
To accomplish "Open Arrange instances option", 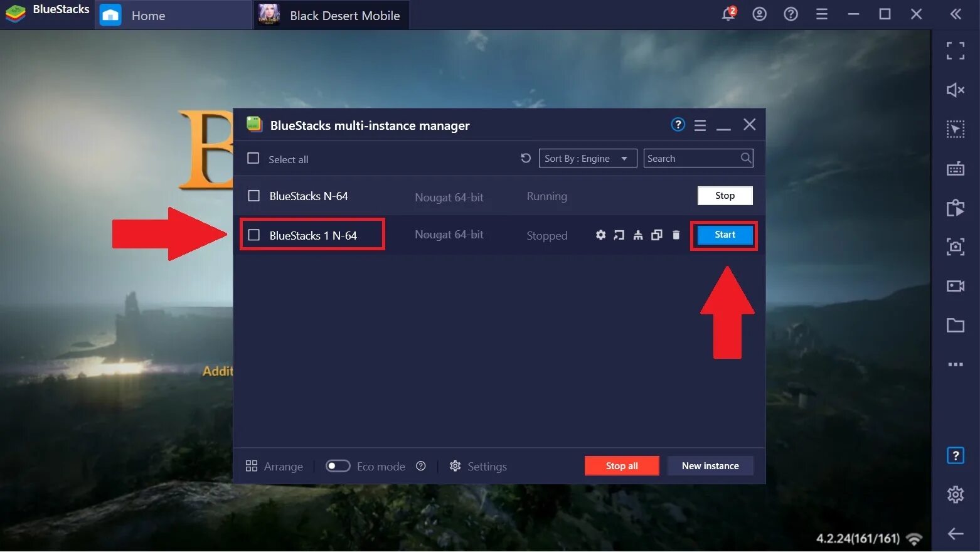I will 274,466.
